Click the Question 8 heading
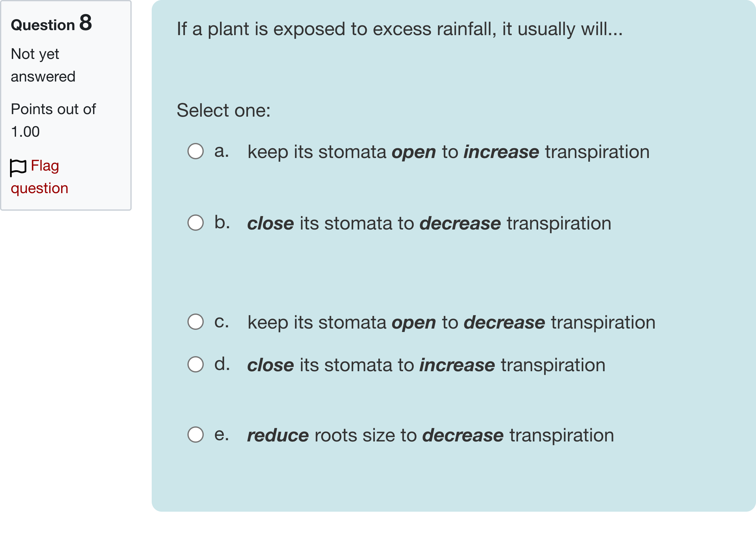This screenshot has width=756, height=533. tap(51, 24)
